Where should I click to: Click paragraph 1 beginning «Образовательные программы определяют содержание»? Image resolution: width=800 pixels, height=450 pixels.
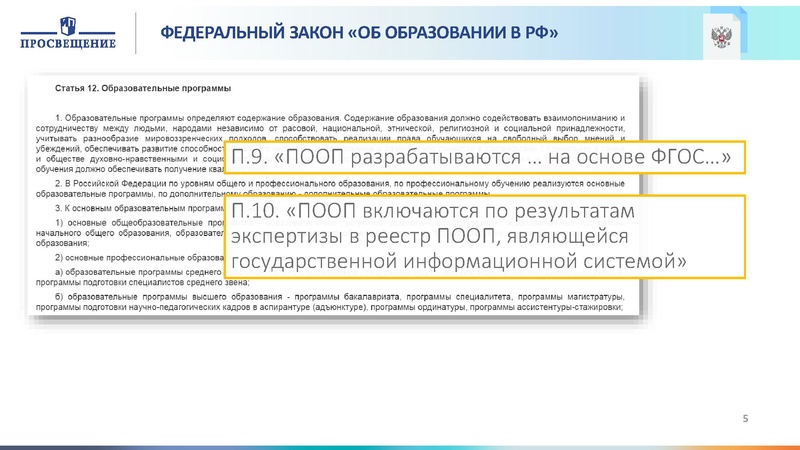330,143
